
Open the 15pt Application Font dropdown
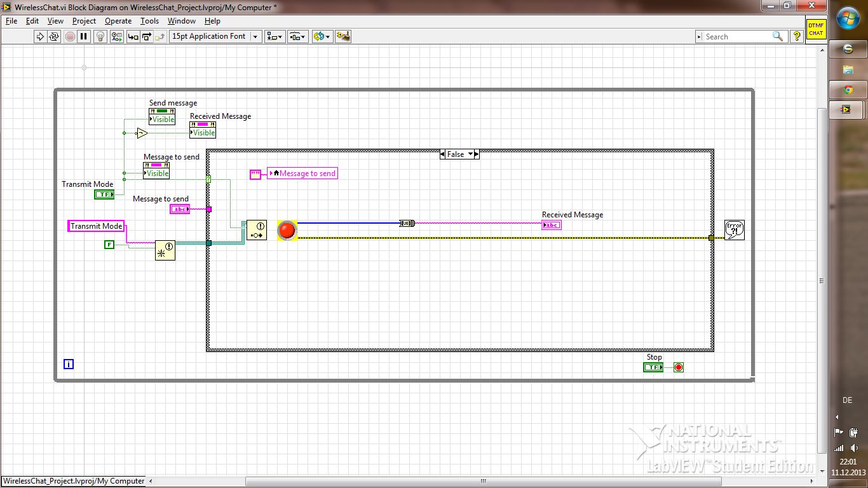tap(215, 37)
